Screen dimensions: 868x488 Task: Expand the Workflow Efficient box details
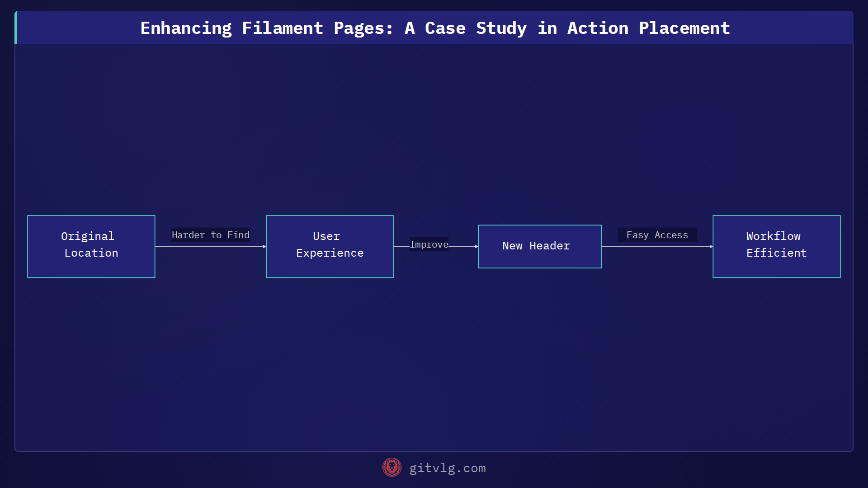click(x=776, y=246)
